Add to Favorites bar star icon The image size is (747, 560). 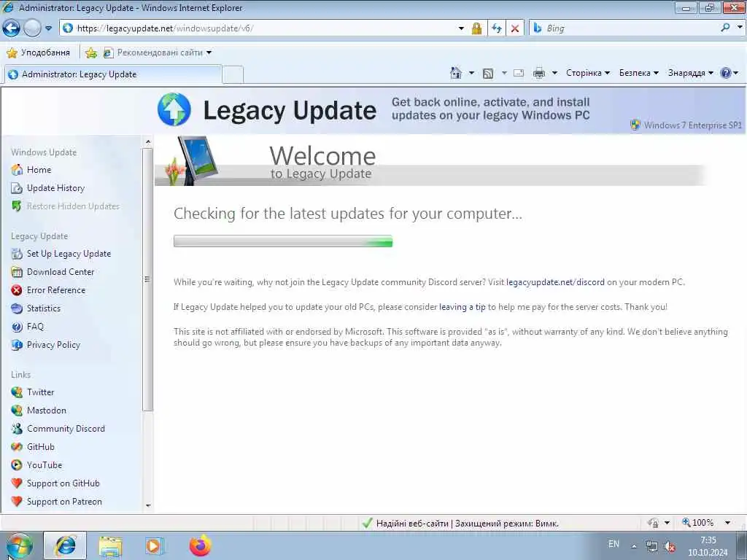[x=91, y=52]
